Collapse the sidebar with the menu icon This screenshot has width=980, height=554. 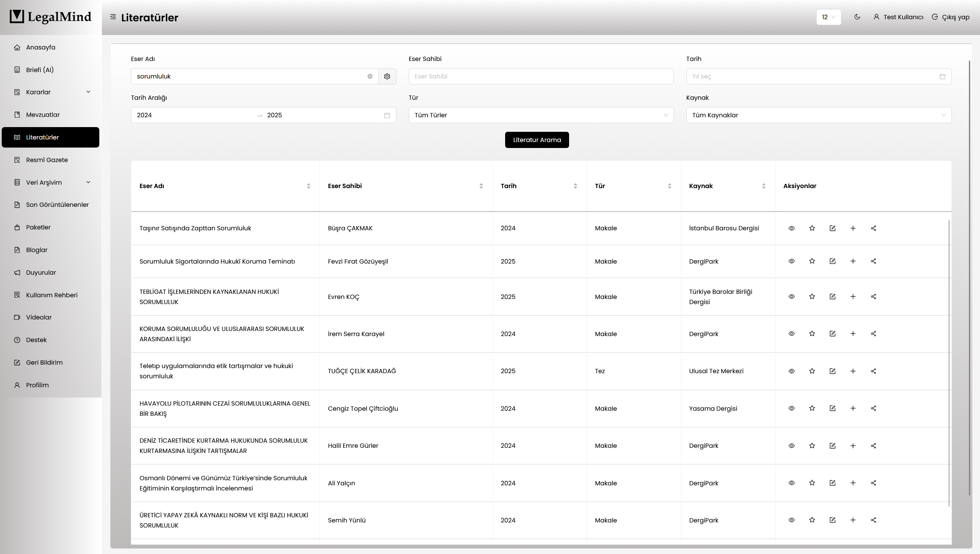113,17
